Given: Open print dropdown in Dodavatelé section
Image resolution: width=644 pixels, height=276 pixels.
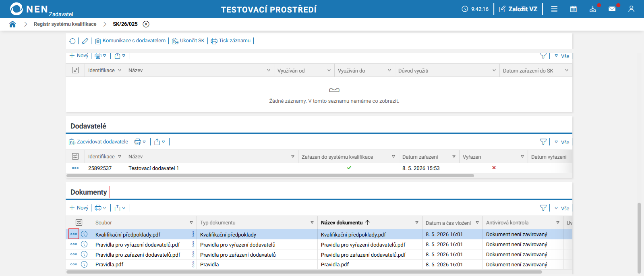Looking at the screenshot, I should [x=140, y=142].
